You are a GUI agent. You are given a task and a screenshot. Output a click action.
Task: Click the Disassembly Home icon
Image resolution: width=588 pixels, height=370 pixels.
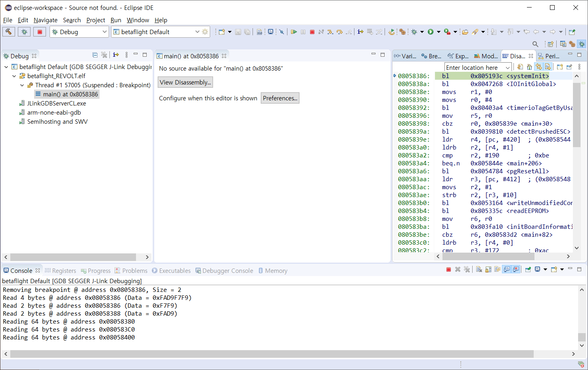tap(529, 67)
